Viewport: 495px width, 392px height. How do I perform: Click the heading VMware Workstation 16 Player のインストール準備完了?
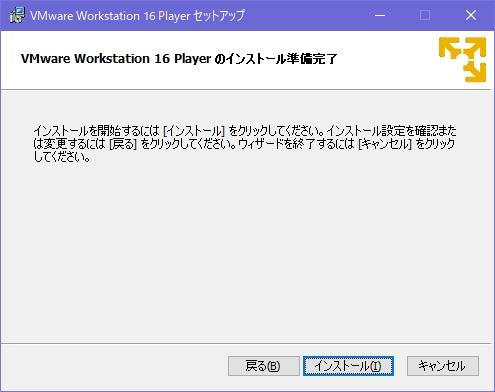(179, 59)
